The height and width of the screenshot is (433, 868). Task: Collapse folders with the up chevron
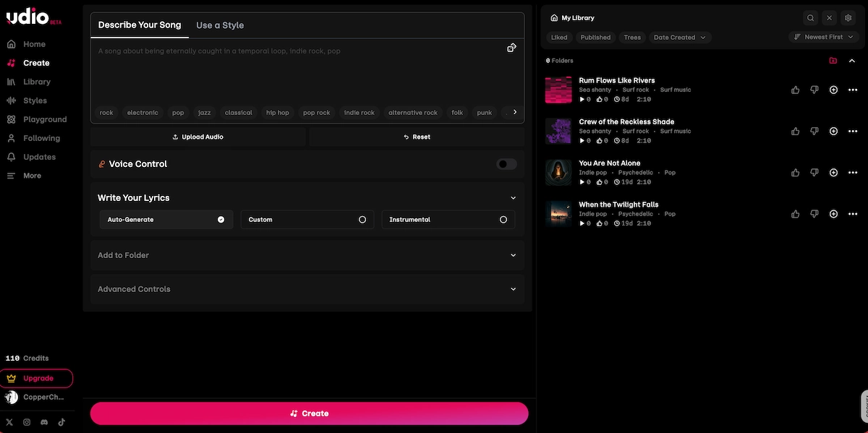pyautogui.click(x=851, y=61)
